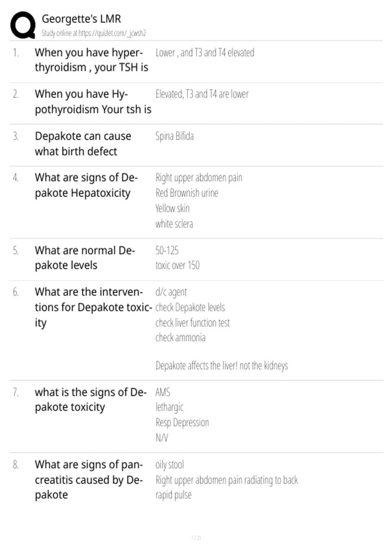Click 'Red Brownish urine' answer line
The height and width of the screenshot is (556, 392).
(187, 193)
